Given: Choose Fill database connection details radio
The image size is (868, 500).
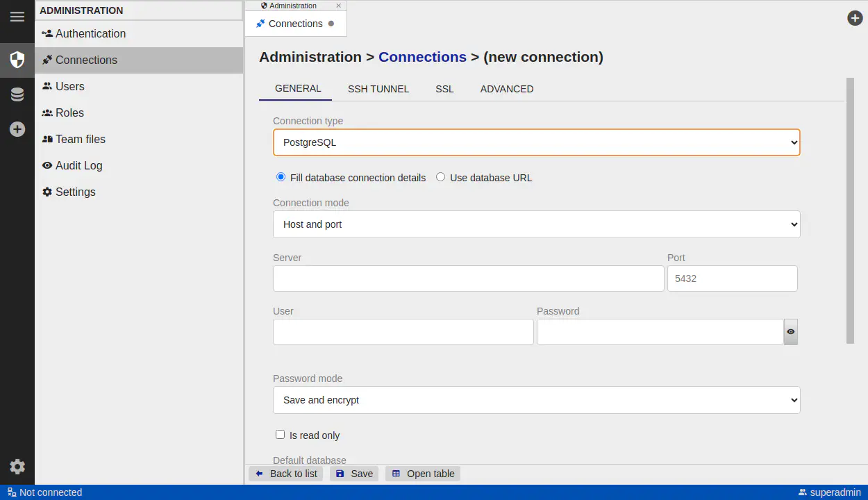Looking at the screenshot, I should 281,177.
